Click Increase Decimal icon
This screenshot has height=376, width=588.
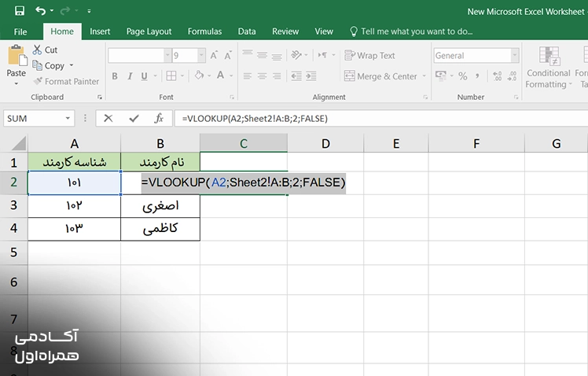tap(498, 76)
